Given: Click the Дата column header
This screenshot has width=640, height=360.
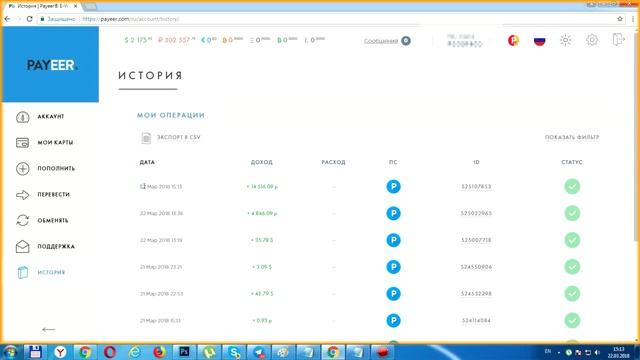Looking at the screenshot, I should [x=147, y=162].
